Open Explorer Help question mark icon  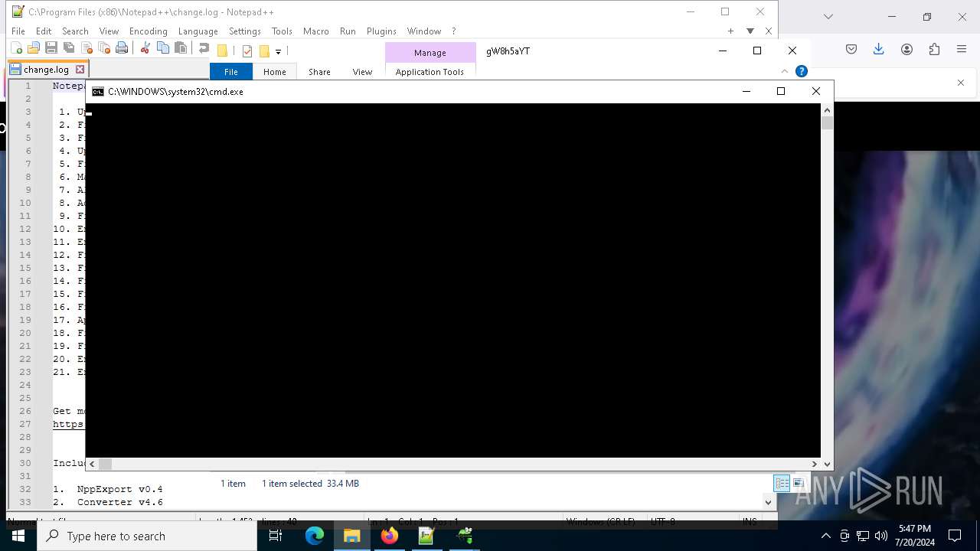click(802, 71)
